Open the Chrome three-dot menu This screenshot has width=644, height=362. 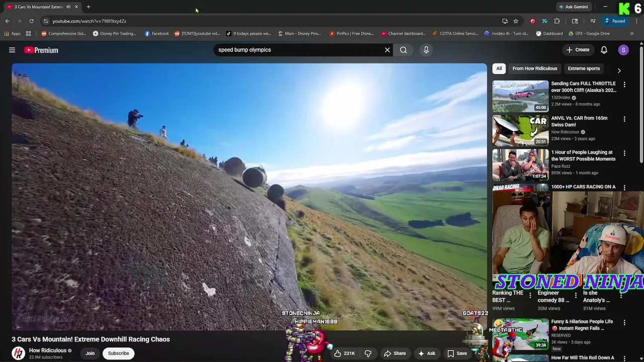[636, 21]
